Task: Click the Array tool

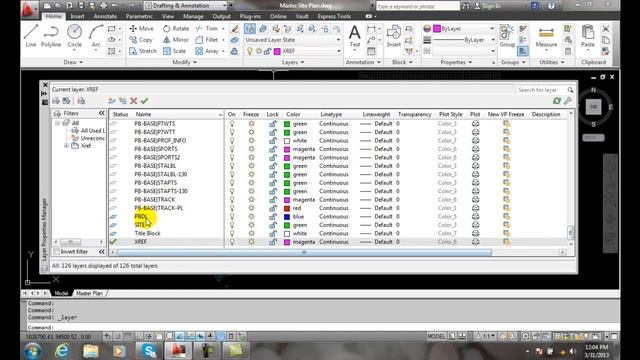Action: (207, 51)
